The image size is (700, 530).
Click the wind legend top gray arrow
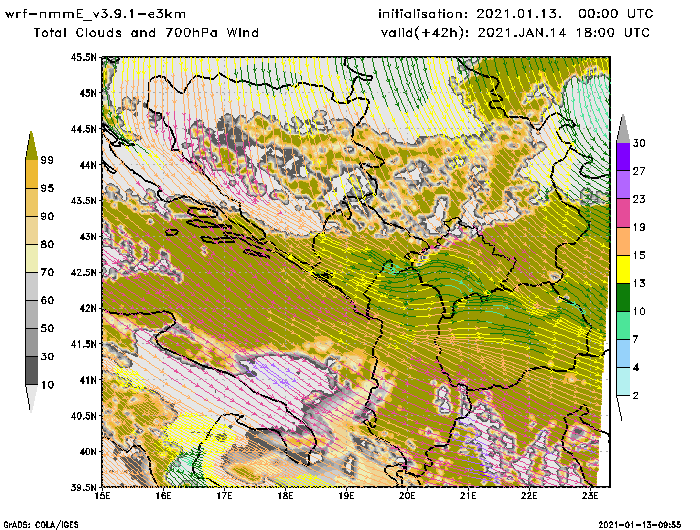click(623, 129)
